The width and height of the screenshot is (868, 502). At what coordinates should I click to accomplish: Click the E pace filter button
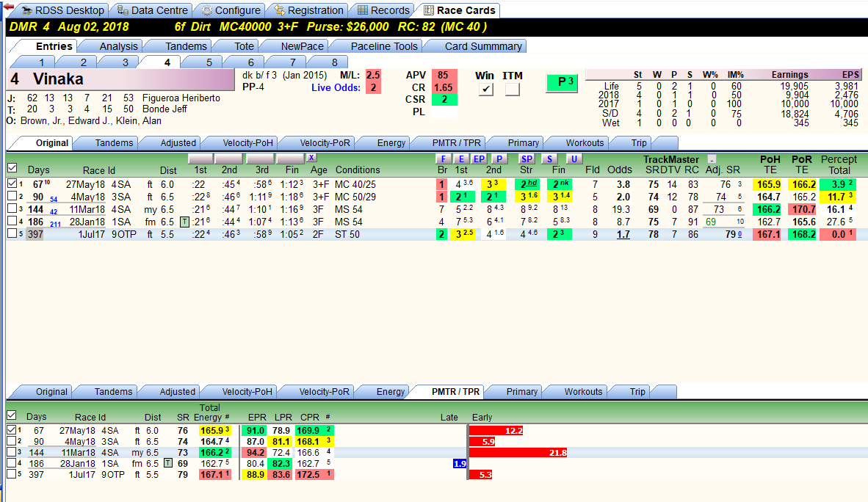tap(461, 159)
